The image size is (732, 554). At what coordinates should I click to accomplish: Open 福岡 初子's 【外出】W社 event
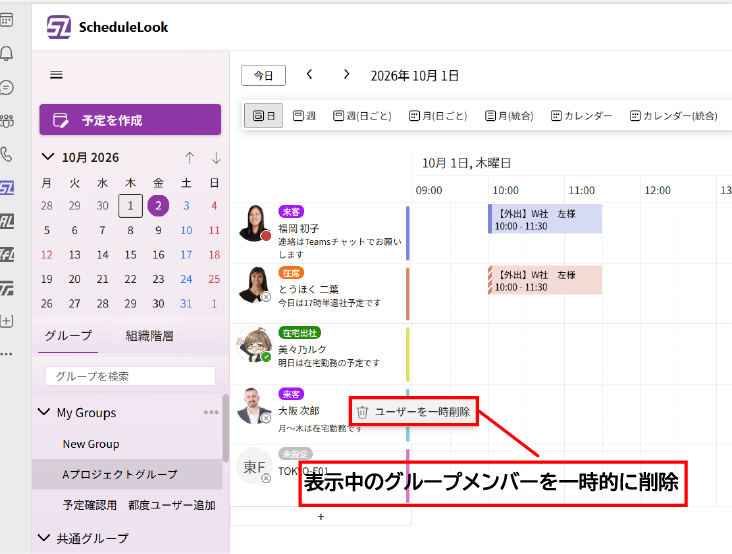tap(545, 219)
